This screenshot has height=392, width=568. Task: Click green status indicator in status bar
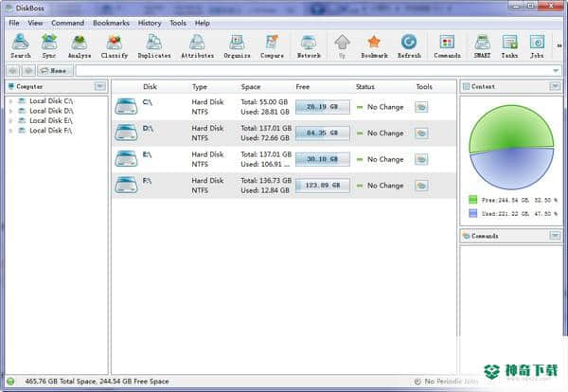10,382
